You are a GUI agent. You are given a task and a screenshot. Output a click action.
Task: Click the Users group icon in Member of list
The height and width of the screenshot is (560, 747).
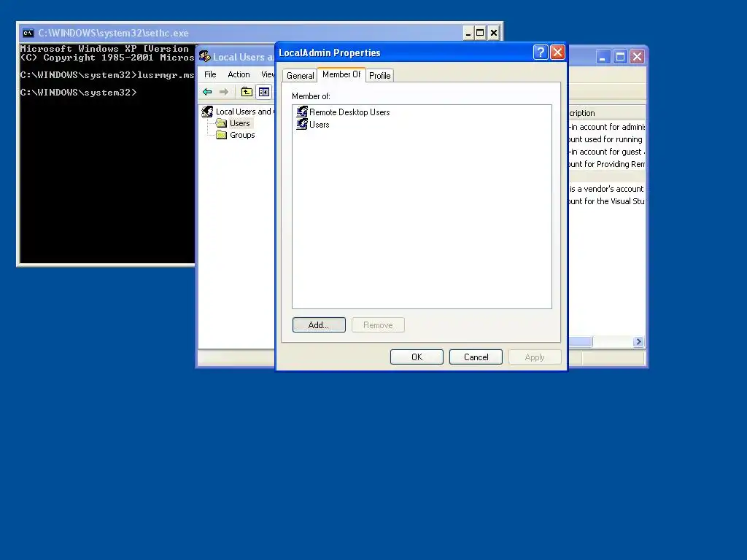tap(302, 124)
